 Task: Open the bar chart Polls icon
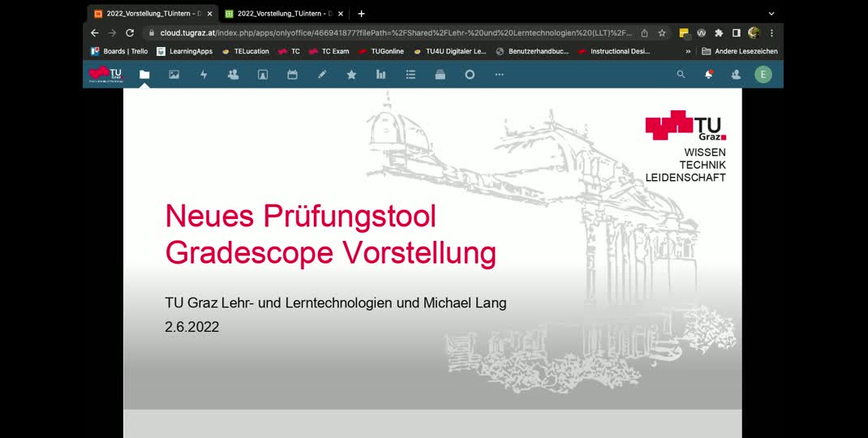380,74
